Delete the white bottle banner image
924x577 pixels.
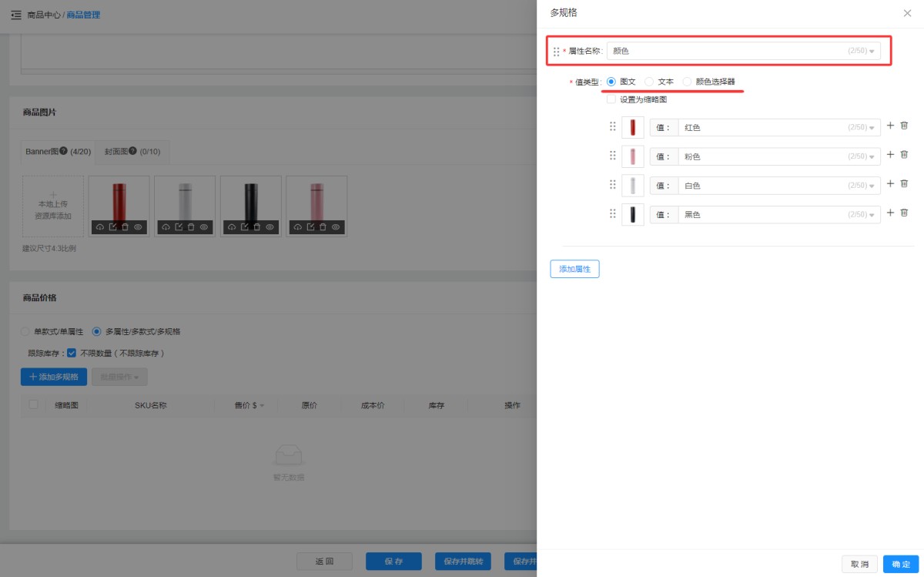[x=191, y=227]
